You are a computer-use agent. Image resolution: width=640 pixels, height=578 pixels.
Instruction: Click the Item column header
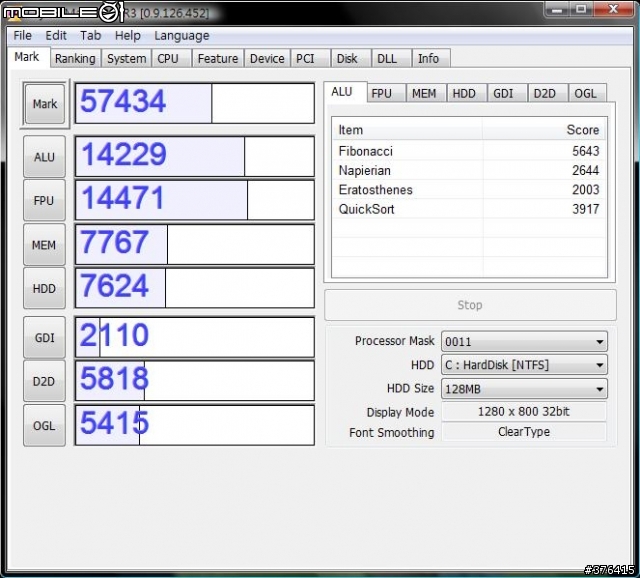(x=407, y=130)
